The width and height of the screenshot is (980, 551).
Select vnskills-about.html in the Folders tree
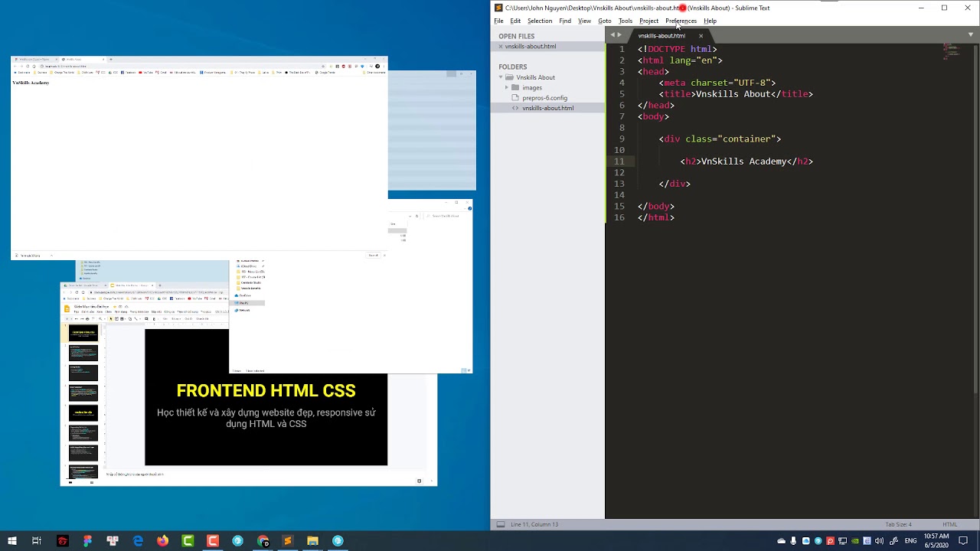[548, 108]
